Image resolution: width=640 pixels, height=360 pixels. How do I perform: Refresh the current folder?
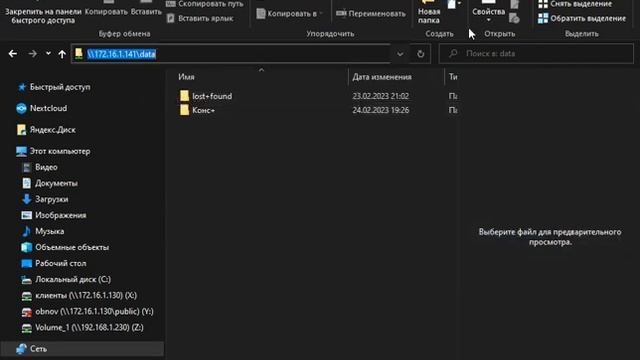pyautogui.click(x=420, y=54)
